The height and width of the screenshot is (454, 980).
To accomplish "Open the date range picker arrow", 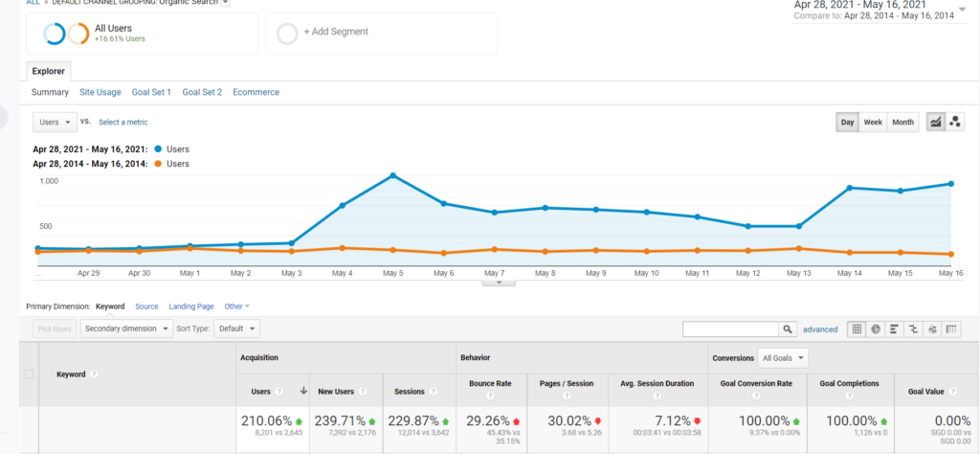I will [961, 10].
